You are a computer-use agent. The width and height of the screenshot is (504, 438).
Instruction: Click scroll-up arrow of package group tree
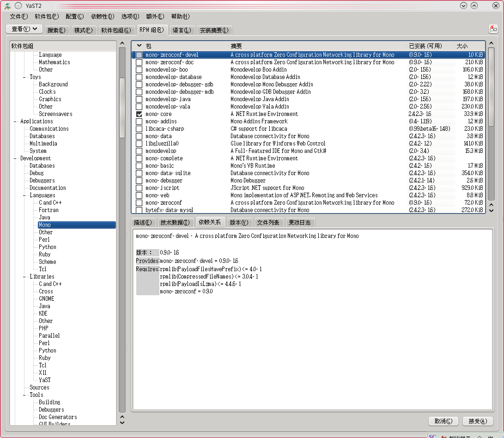tap(122, 43)
